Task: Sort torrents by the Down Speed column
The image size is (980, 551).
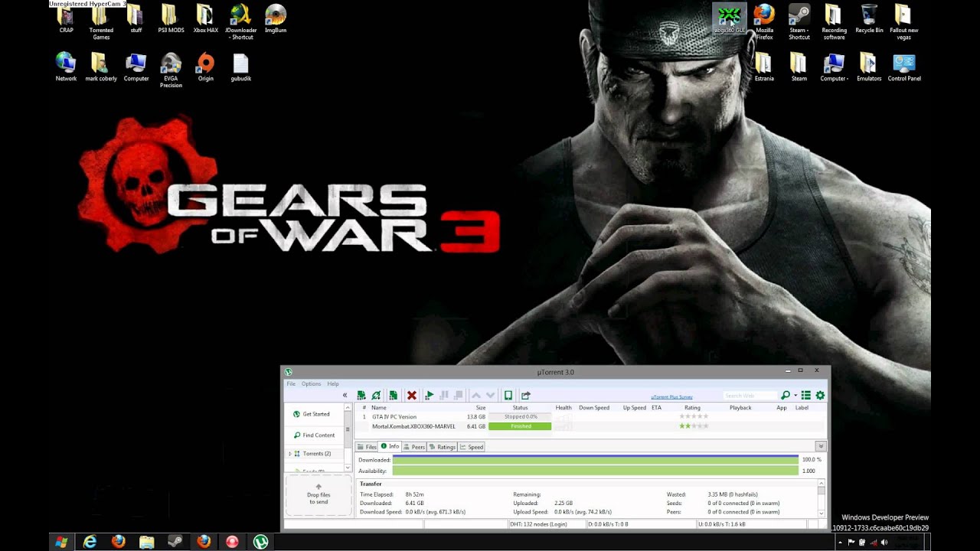Action: pos(594,408)
